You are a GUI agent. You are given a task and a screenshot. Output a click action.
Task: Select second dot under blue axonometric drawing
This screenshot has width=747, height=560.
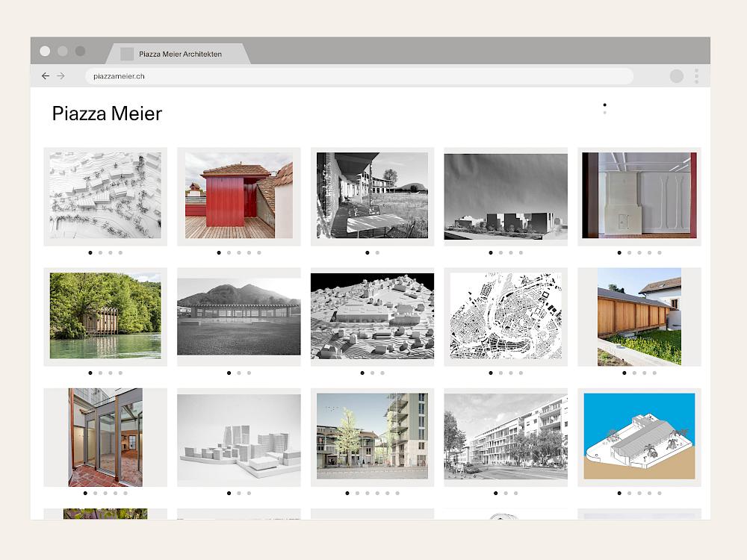tap(629, 494)
